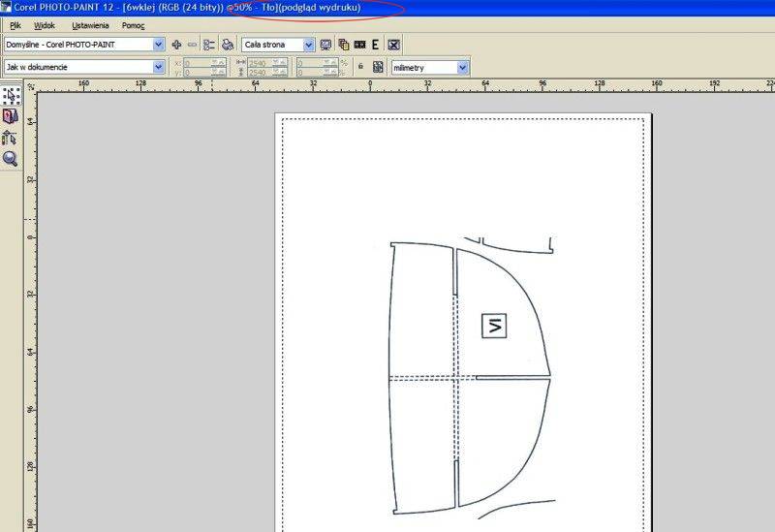Select the Zoom magnifier tool
Screen dimensions: 775x532
(x=11, y=159)
